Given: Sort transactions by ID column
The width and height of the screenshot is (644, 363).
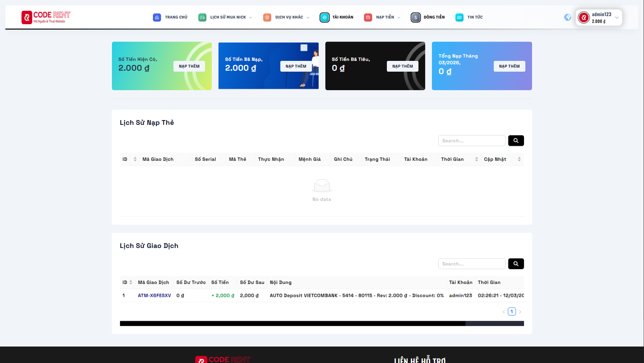Looking at the screenshot, I should [x=135, y=159].
